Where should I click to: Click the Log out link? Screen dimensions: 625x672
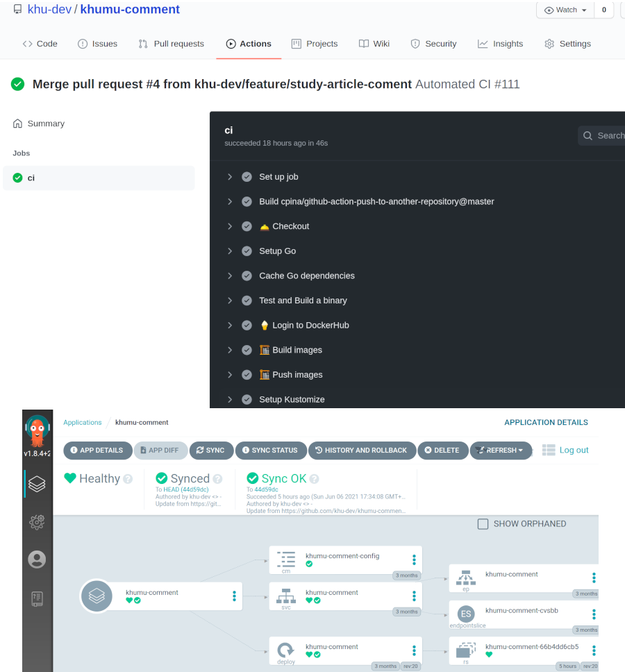coord(574,450)
